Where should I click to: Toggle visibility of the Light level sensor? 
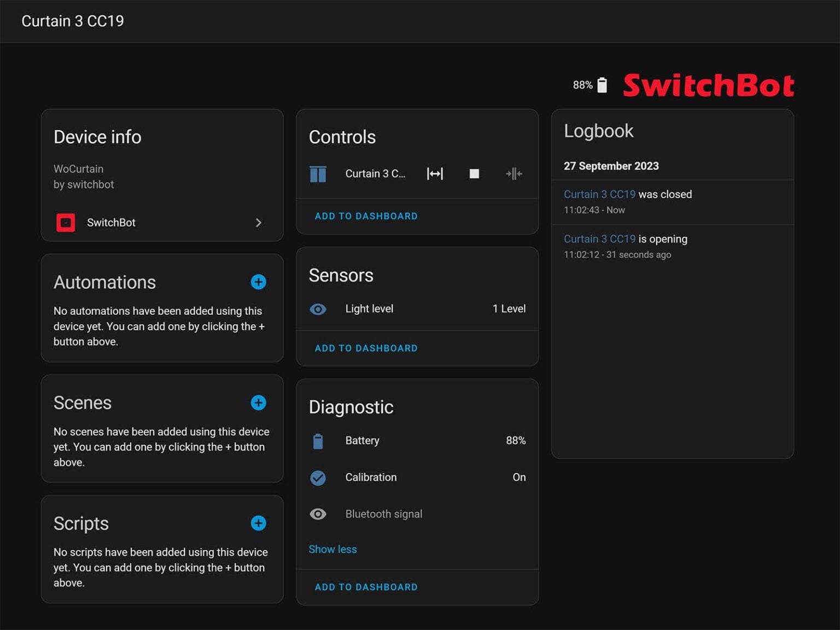[x=318, y=309]
